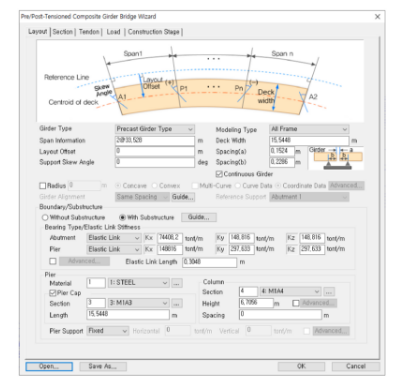The height and width of the screenshot is (386, 400).
Task: Click Abutment Kz stiffness field
Action: click(312, 238)
